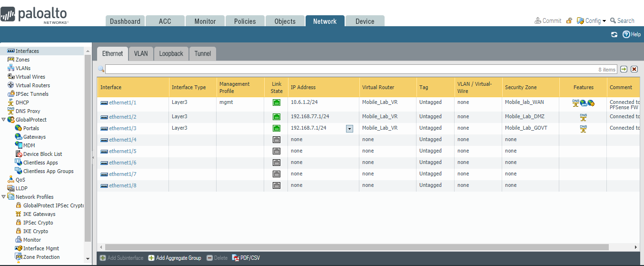Select MDM in the sidebar
644x266 pixels.
(x=29, y=145)
